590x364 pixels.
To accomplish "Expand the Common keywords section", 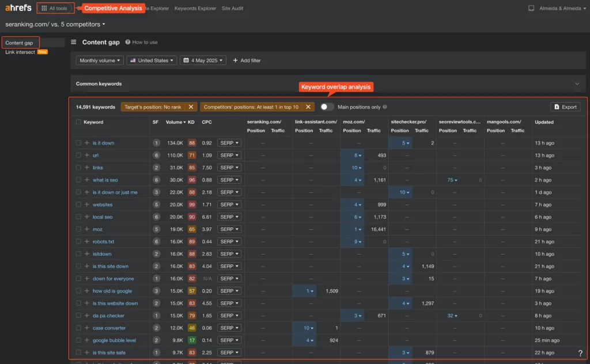I will (x=577, y=84).
